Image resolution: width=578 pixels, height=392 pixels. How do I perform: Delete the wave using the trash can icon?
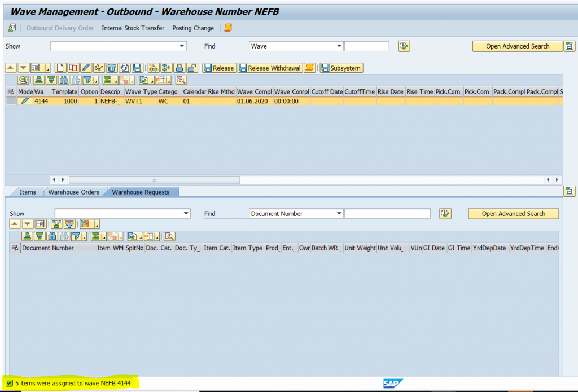[112, 68]
